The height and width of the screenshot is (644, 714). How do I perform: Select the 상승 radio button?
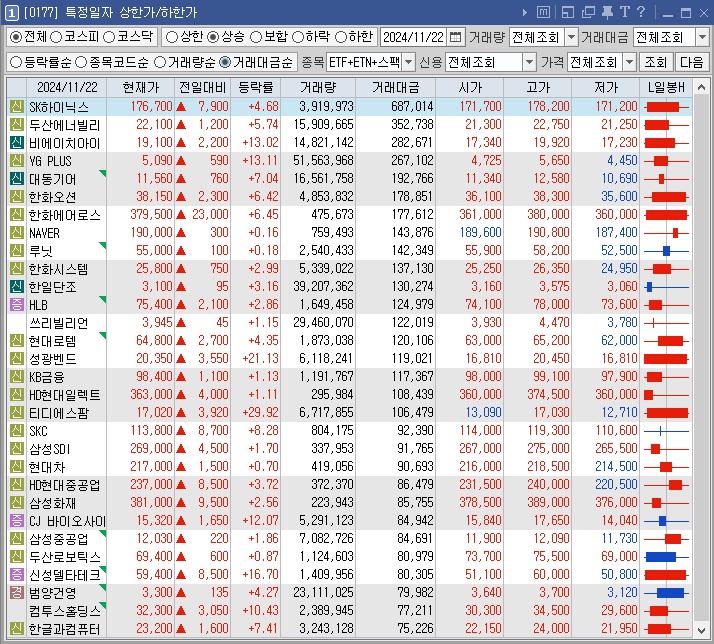click(213, 37)
